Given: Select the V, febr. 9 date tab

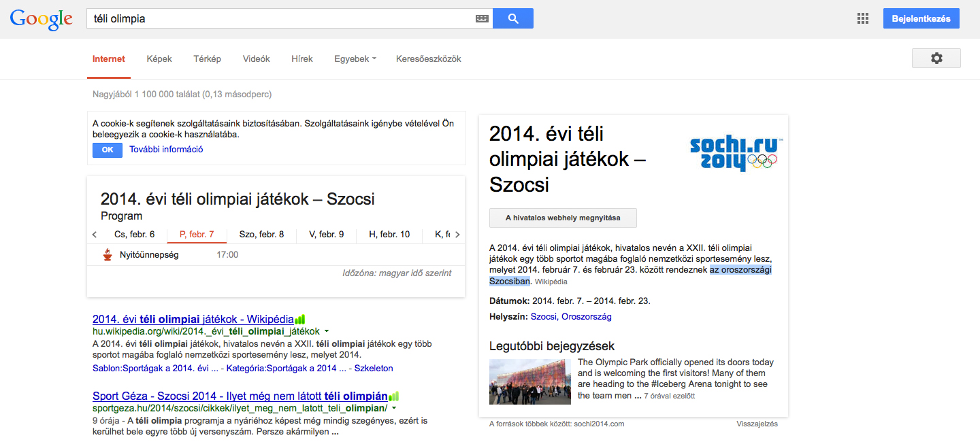Looking at the screenshot, I should point(327,235).
